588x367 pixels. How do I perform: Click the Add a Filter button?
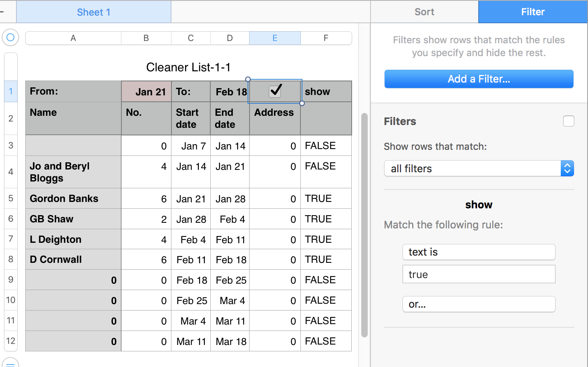coord(479,79)
